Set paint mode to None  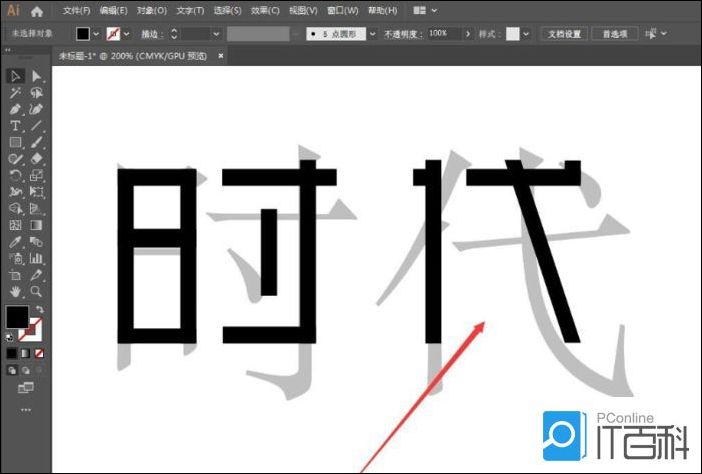(x=39, y=354)
